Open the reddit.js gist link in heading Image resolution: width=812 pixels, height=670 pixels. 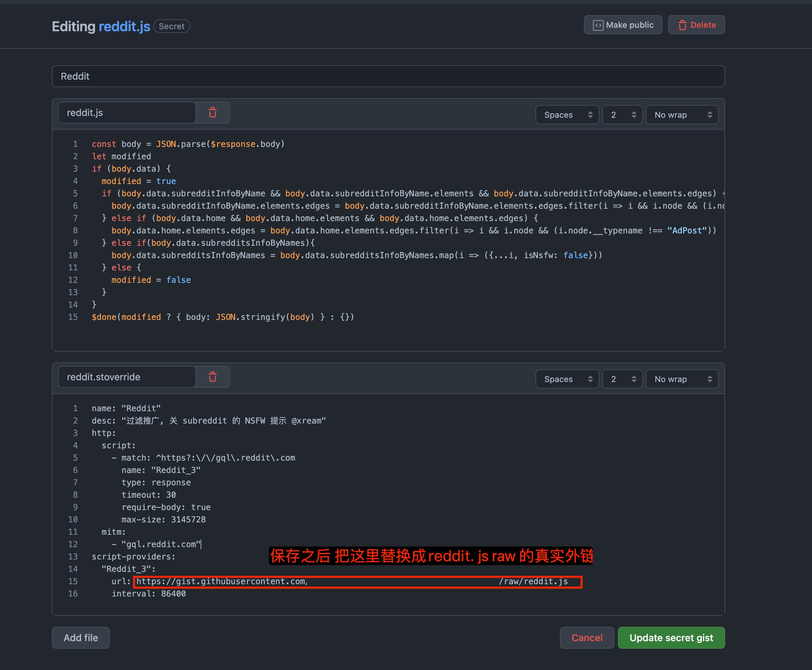pyautogui.click(x=124, y=26)
